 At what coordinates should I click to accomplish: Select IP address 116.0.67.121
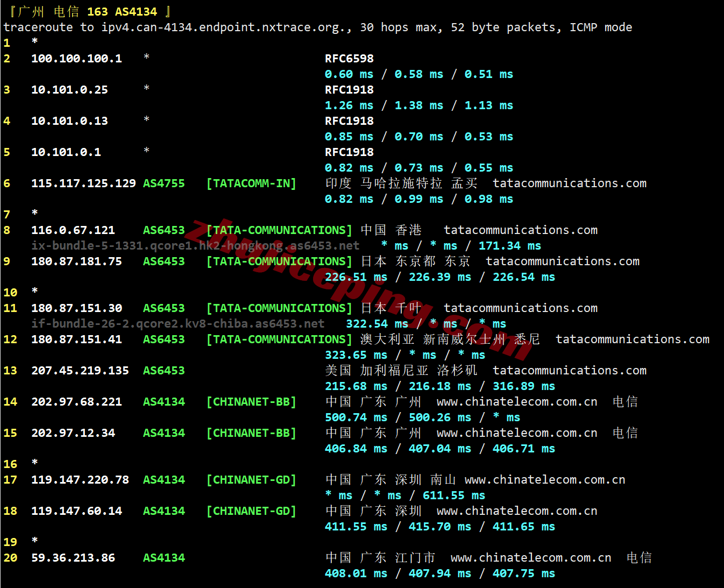pos(73,230)
